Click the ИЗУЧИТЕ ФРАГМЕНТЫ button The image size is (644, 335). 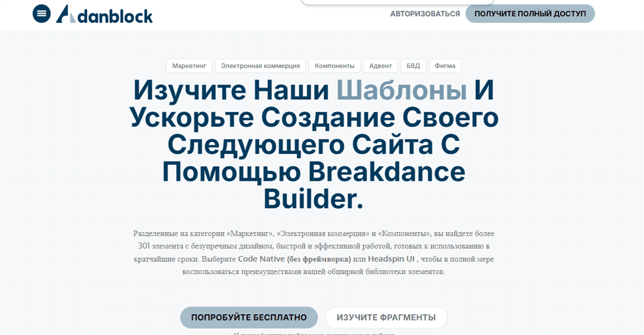(x=386, y=317)
